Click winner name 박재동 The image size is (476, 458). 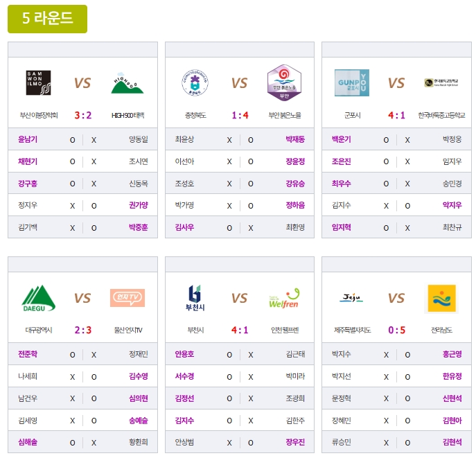point(294,139)
